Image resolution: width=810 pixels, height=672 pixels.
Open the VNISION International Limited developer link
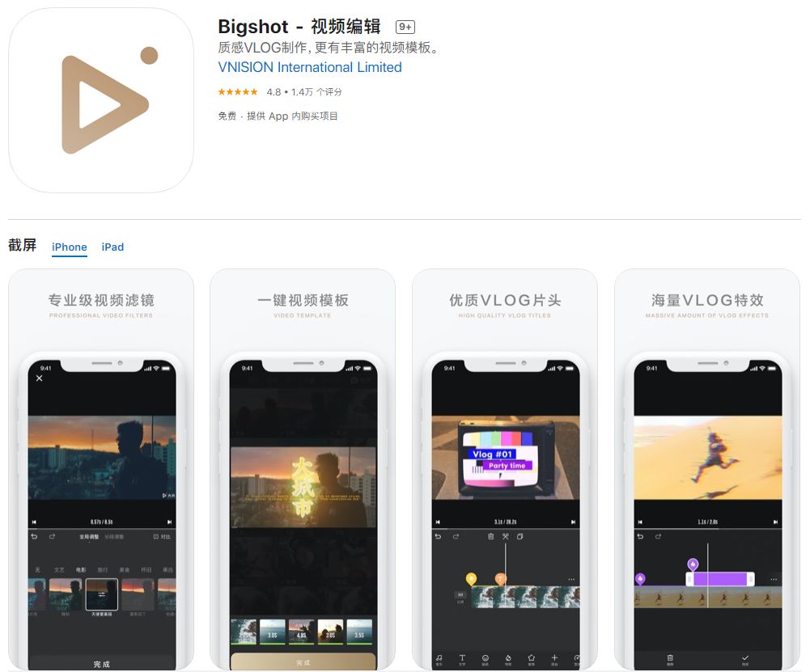click(310, 67)
